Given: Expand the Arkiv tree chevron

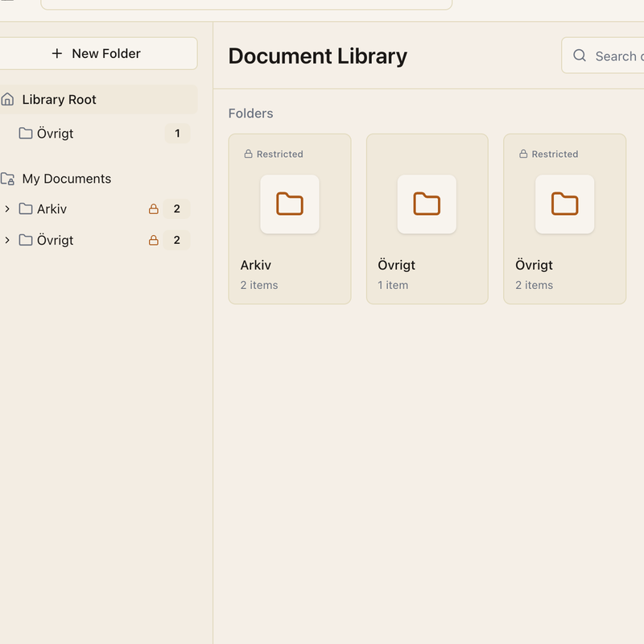Looking at the screenshot, I should [7, 209].
